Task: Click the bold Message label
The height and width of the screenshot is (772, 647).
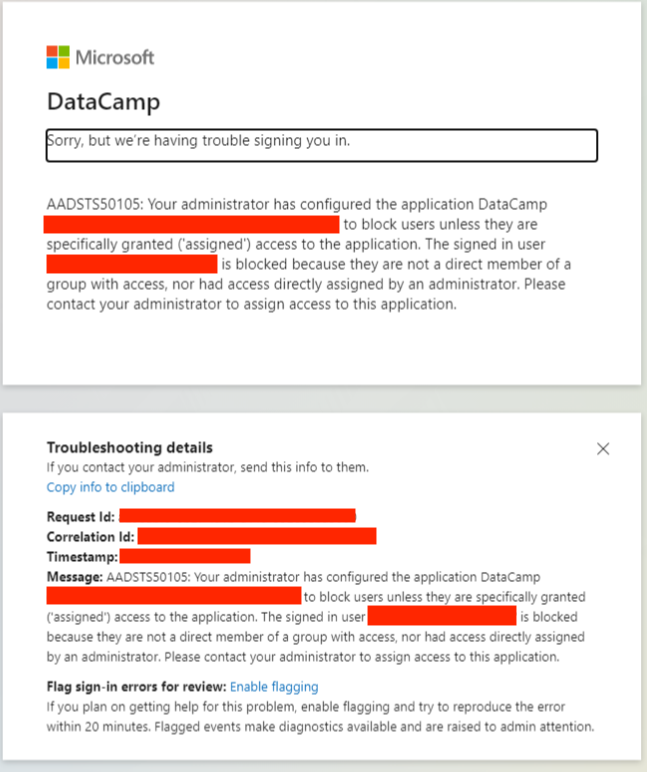Action: 74,577
